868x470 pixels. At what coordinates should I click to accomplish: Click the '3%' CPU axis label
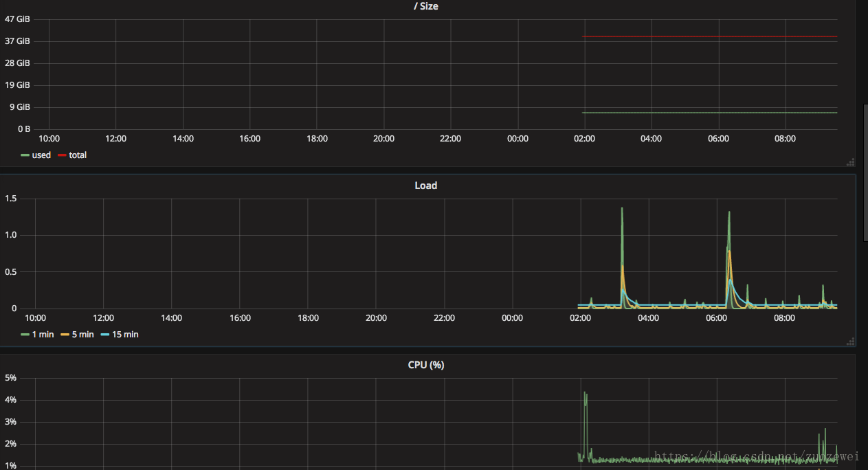click(x=10, y=422)
